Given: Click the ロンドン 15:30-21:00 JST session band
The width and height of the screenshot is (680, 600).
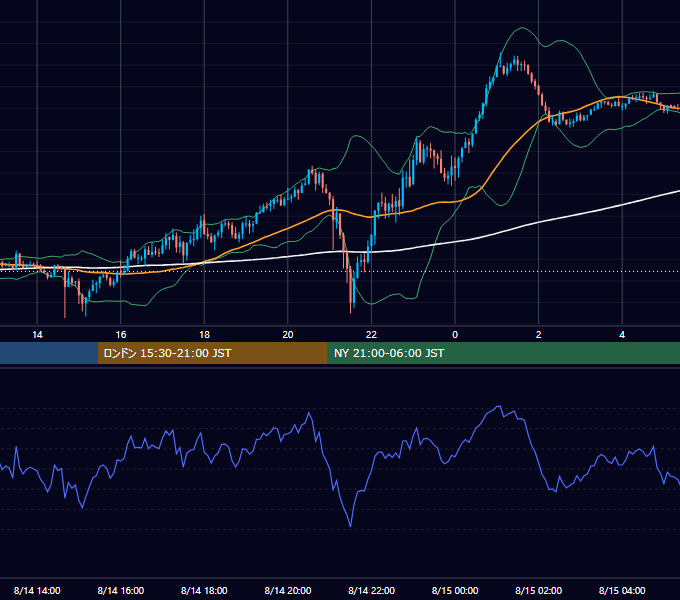Looking at the screenshot, I should [212, 353].
